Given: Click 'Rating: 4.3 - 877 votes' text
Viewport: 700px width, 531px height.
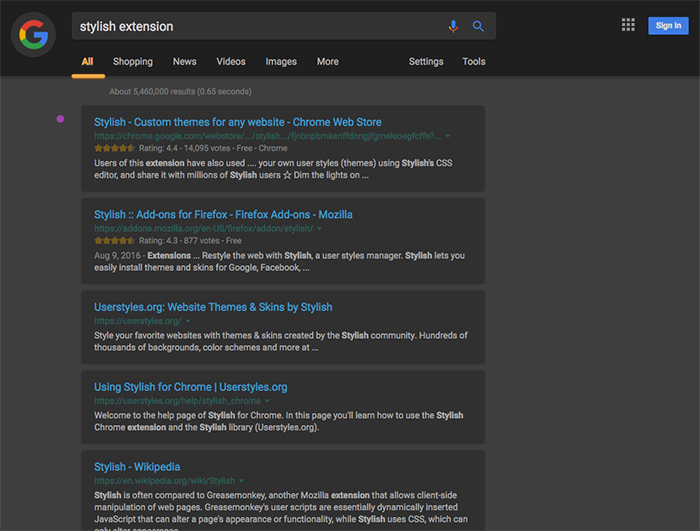Looking at the screenshot, I should pos(179,241).
